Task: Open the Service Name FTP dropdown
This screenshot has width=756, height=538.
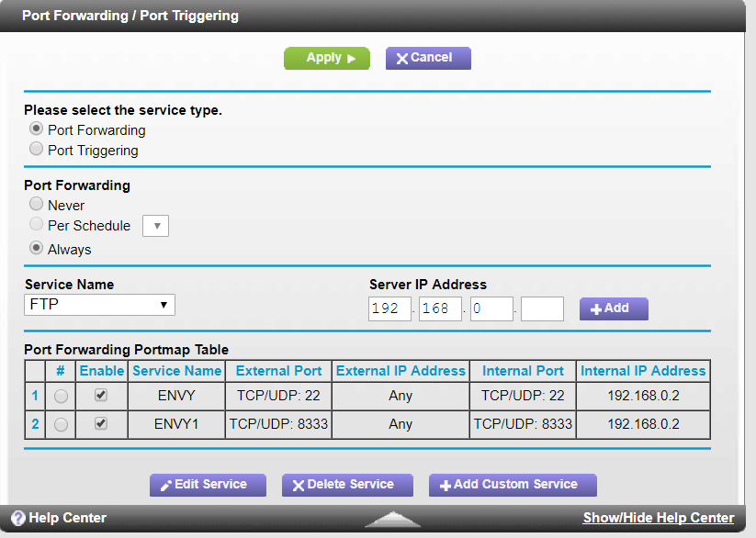Action: [98, 305]
